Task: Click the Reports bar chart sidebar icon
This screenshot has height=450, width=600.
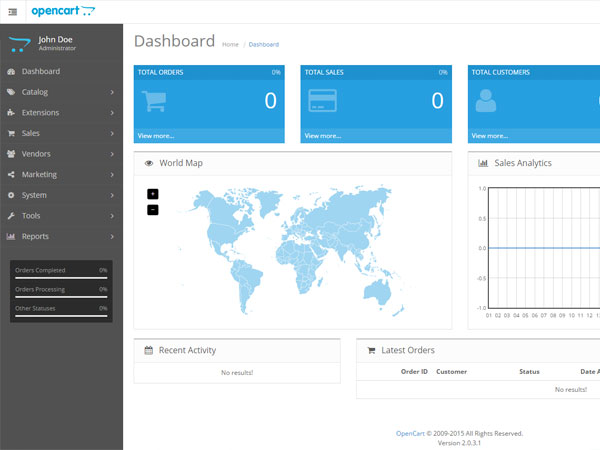Action: coord(11,237)
